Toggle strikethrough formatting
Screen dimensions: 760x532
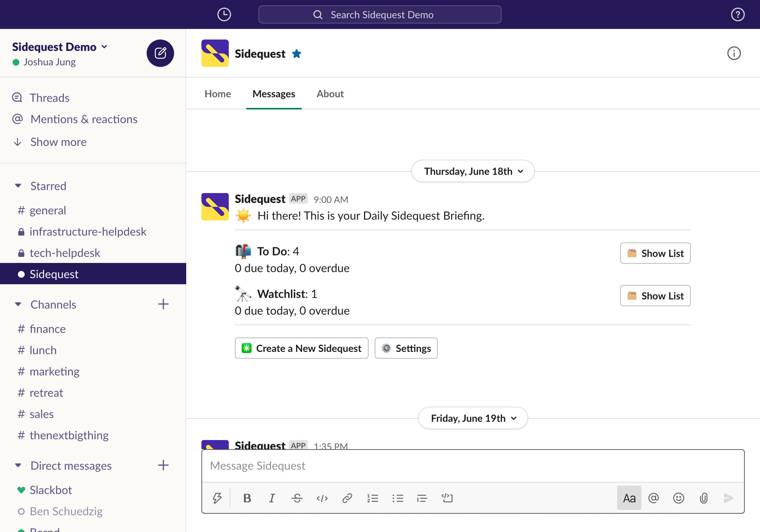click(x=297, y=498)
